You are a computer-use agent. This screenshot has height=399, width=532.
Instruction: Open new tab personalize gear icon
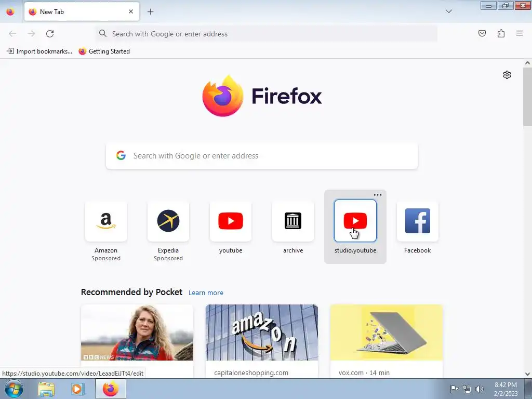tap(507, 75)
